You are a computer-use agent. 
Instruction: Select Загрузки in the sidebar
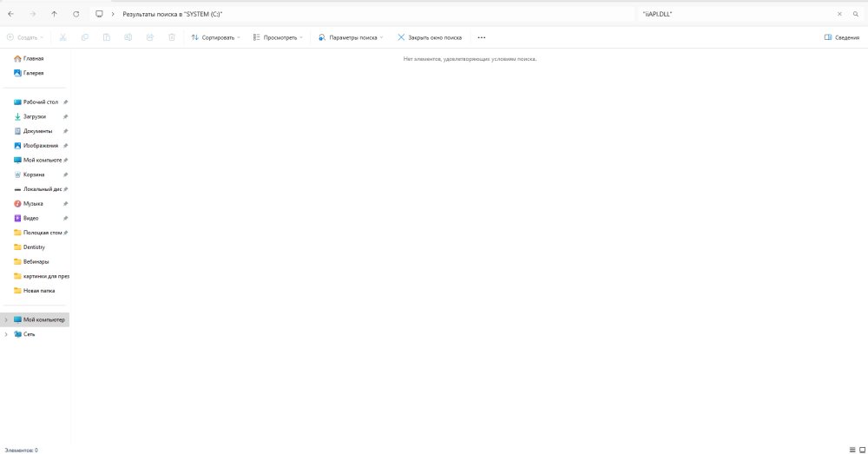[x=34, y=116]
